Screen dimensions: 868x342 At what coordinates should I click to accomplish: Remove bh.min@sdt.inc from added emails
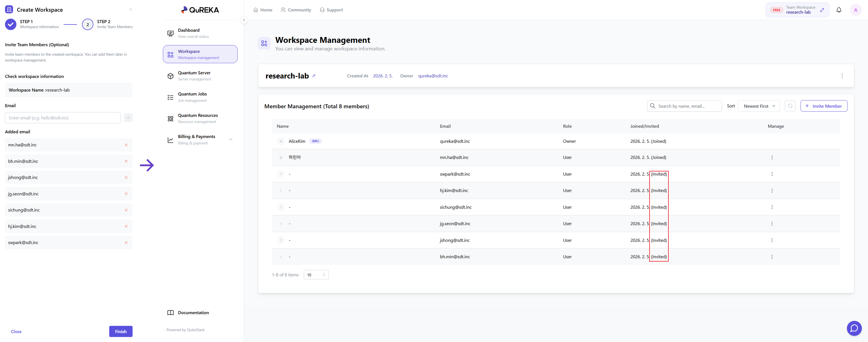[x=126, y=161]
